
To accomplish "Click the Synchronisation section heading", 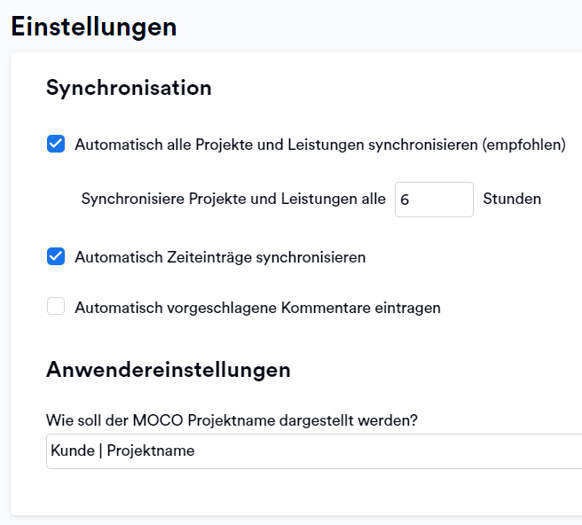I will 129,88.
